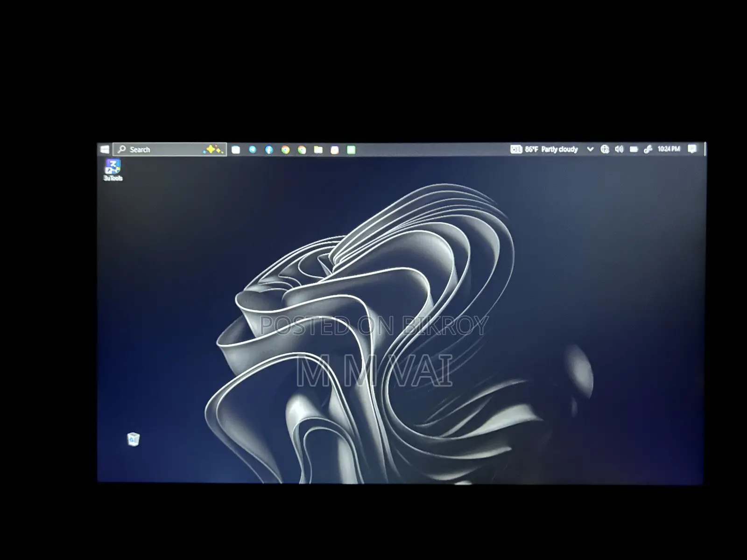Screen dimensions: 747x560
Task: Open the Windows Start menu
Action: (105, 149)
